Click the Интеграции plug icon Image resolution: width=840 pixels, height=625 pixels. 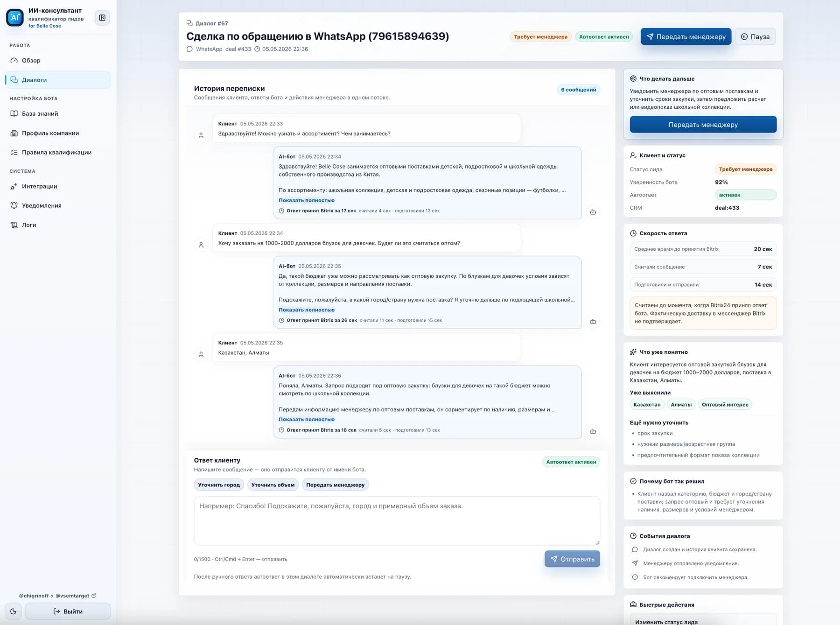14,186
